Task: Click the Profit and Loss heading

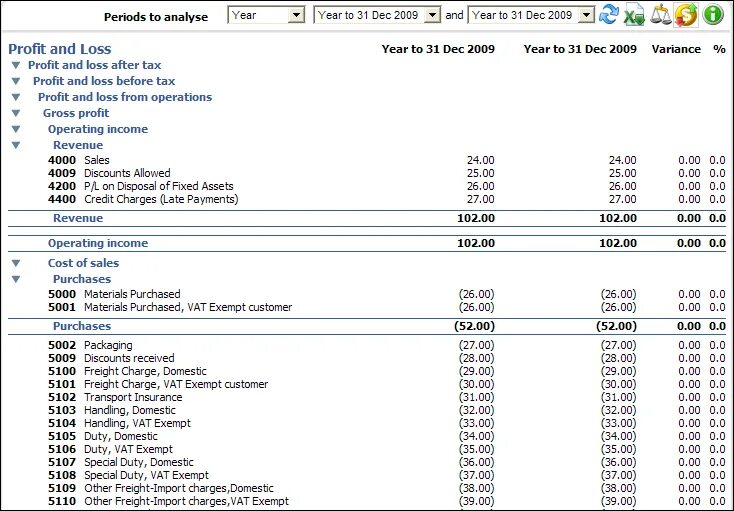Action: [60, 49]
